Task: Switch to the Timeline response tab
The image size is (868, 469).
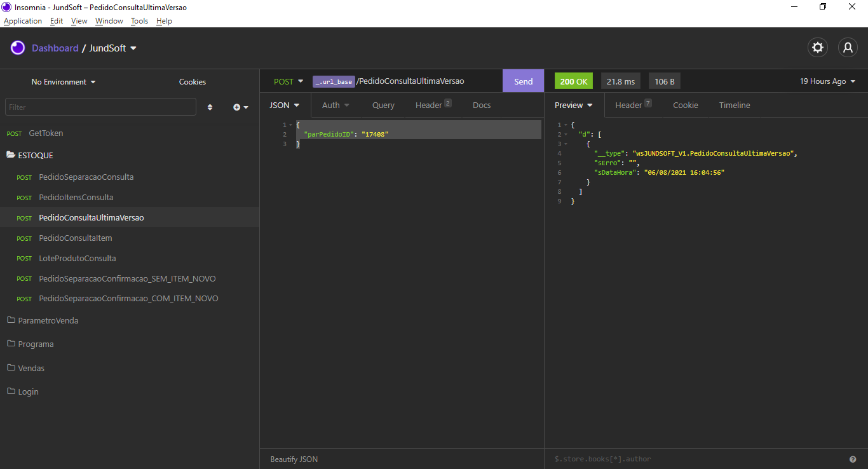Action: tap(734, 105)
